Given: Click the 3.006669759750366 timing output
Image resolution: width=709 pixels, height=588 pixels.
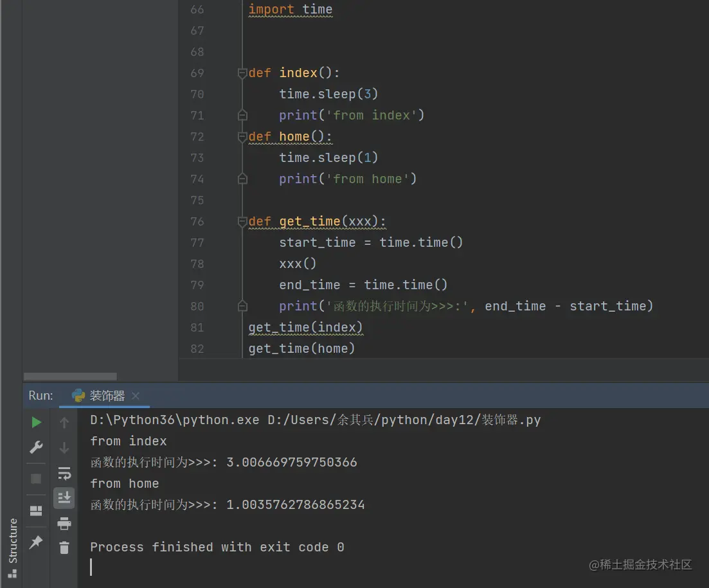Looking at the screenshot, I should point(292,462).
